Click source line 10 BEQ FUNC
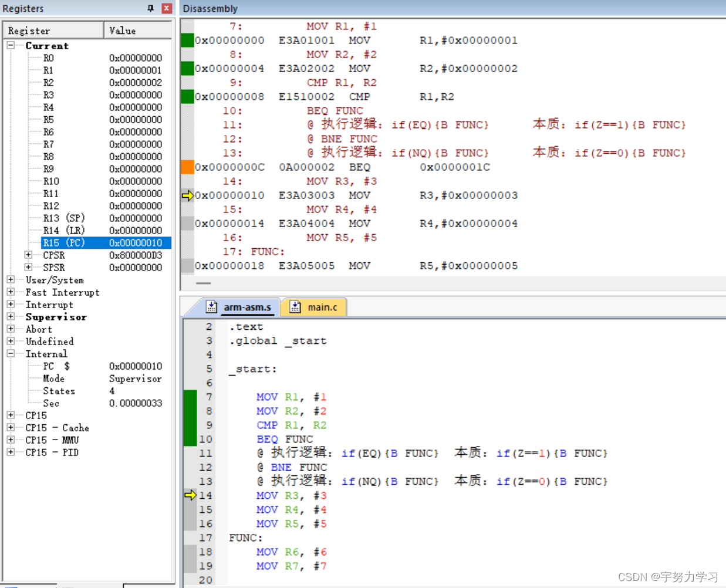 coord(285,439)
